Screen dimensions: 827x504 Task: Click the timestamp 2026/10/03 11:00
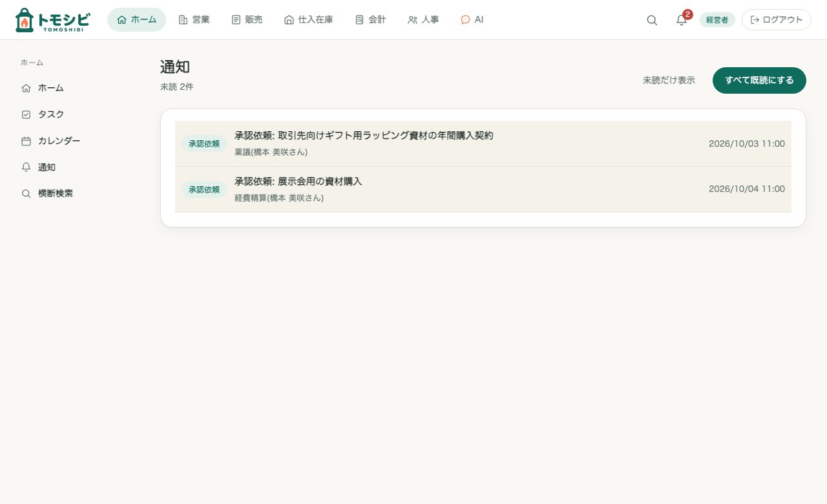pos(747,143)
